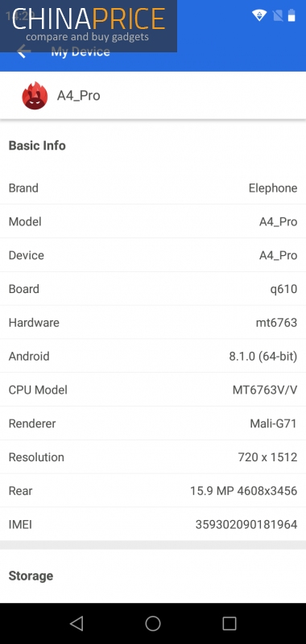Tap the back arrow icon
This screenshot has height=644, width=306.
pos(24,52)
